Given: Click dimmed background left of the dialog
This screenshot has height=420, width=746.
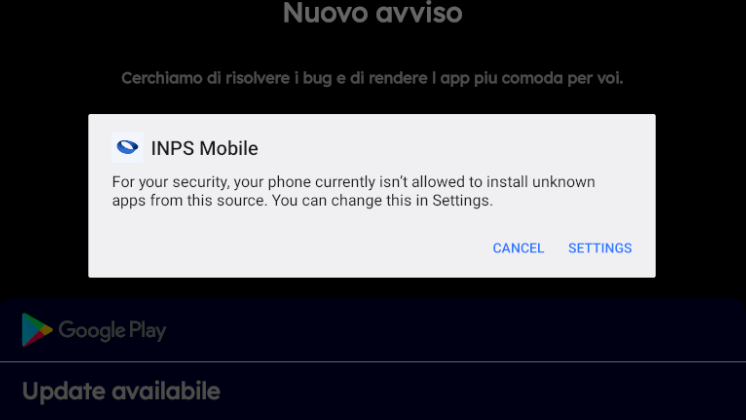Looking at the screenshot, I should pos(44,195).
